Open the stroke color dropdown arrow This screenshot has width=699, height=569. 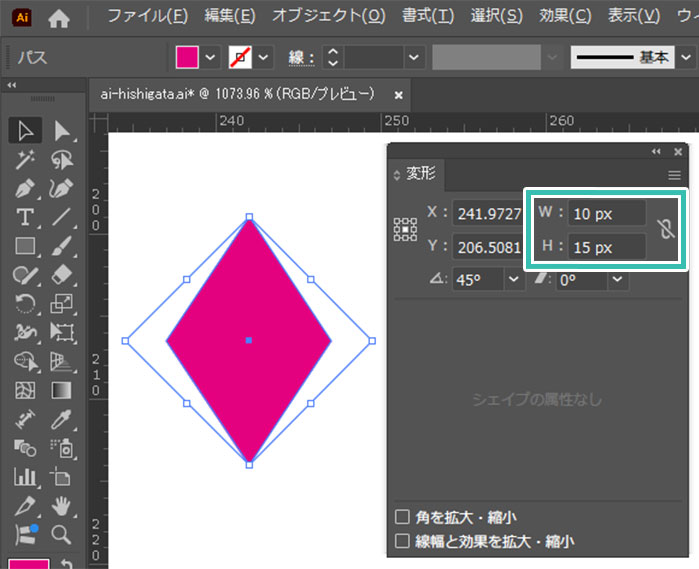coord(264,57)
